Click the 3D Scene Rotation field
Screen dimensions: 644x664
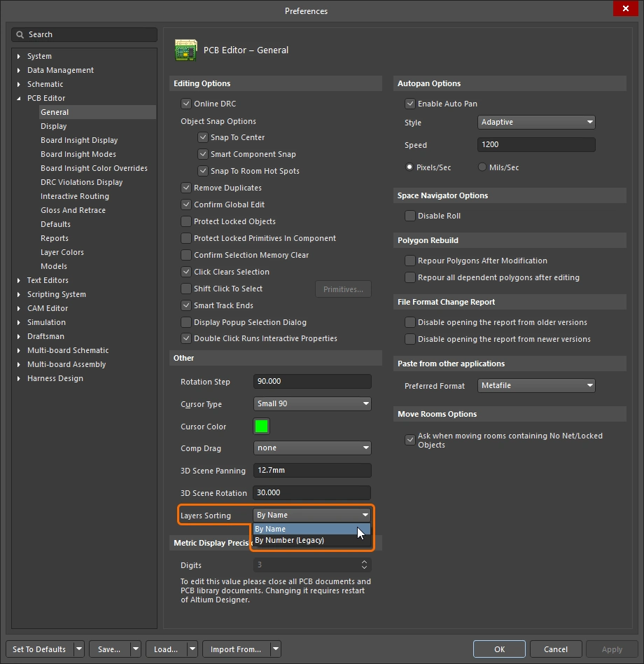coord(312,492)
